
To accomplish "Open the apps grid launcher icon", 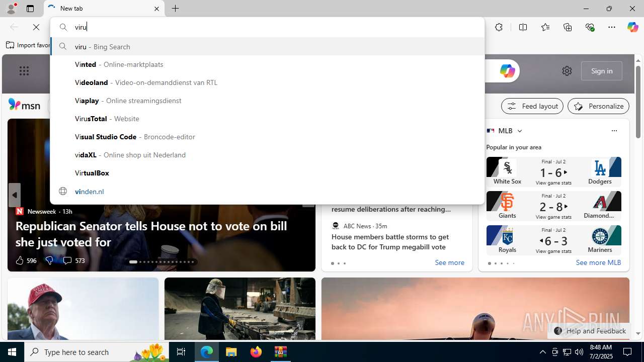I will click(x=24, y=71).
